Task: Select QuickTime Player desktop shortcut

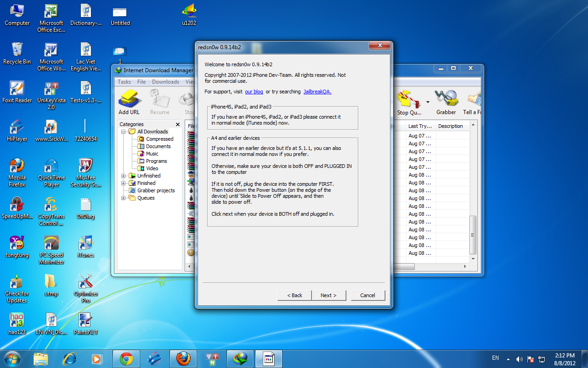Action: pos(51,173)
